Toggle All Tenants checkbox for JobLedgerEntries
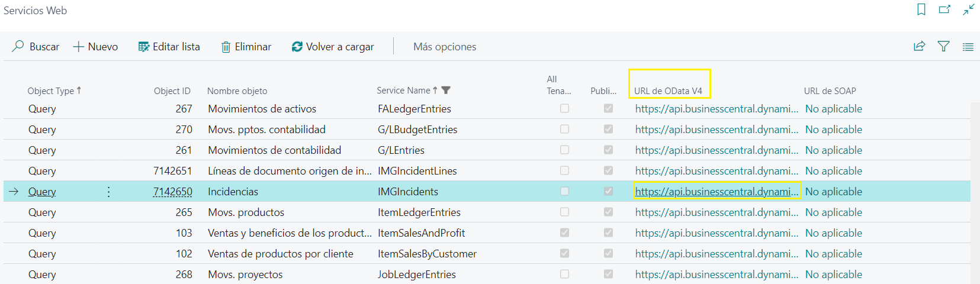The image size is (980, 284). click(x=564, y=274)
